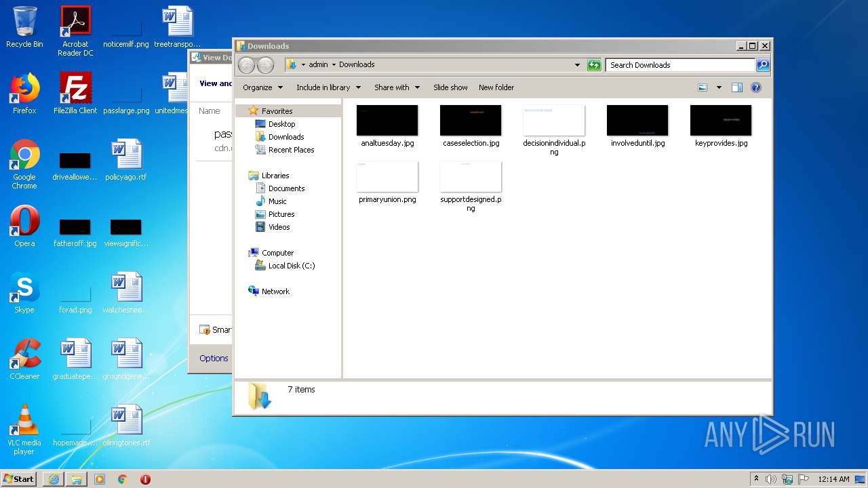Open Skype desktop shortcut
868x488 pixels.
pos(24,293)
